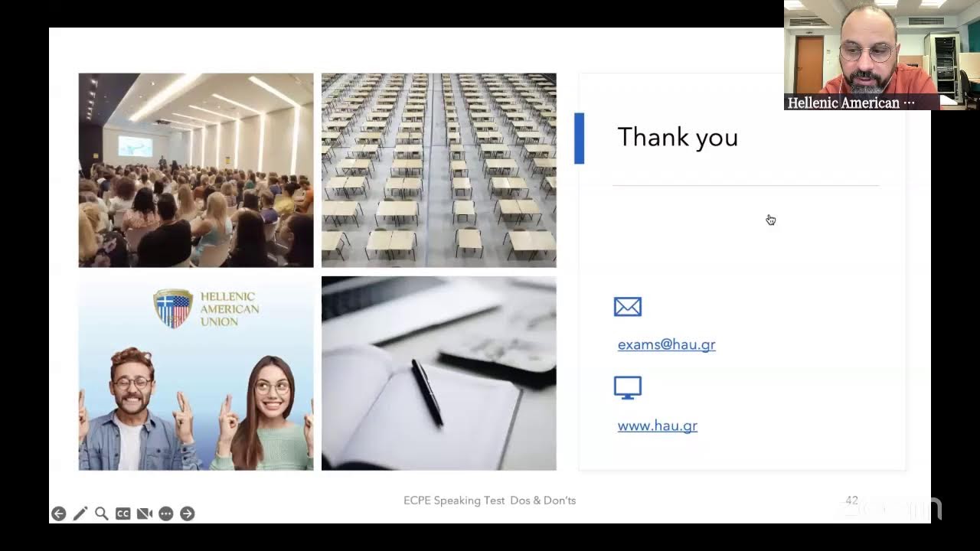Open the exams@hau.gr email link
This screenshot has height=551, width=980.
tap(666, 344)
